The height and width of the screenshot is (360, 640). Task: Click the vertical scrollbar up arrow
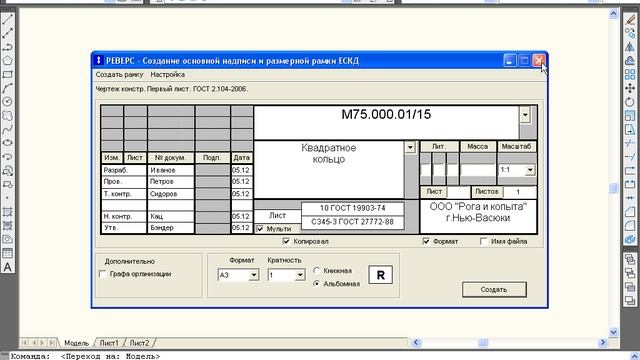(613, 14)
